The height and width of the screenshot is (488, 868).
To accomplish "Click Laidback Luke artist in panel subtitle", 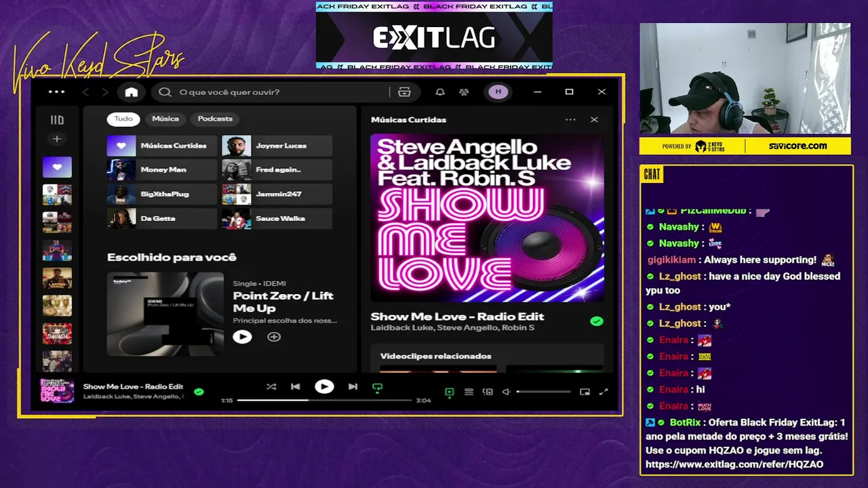I will coord(401,328).
